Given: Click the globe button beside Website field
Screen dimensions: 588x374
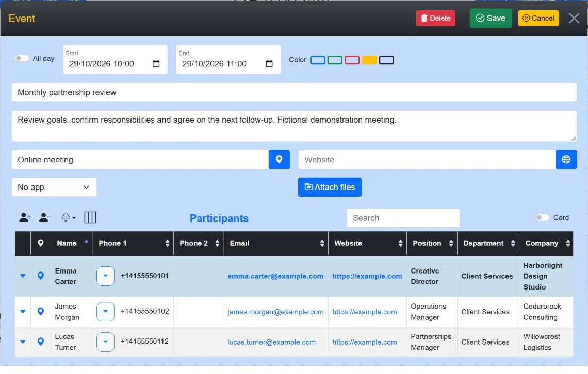Looking at the screenshot, I should [x=566, y=160].
